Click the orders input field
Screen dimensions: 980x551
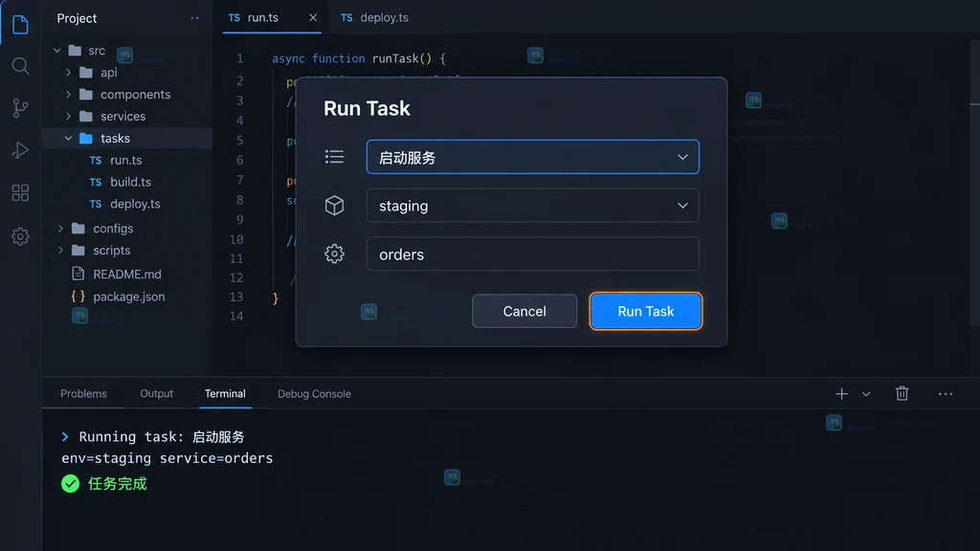[x=532, y=253]
